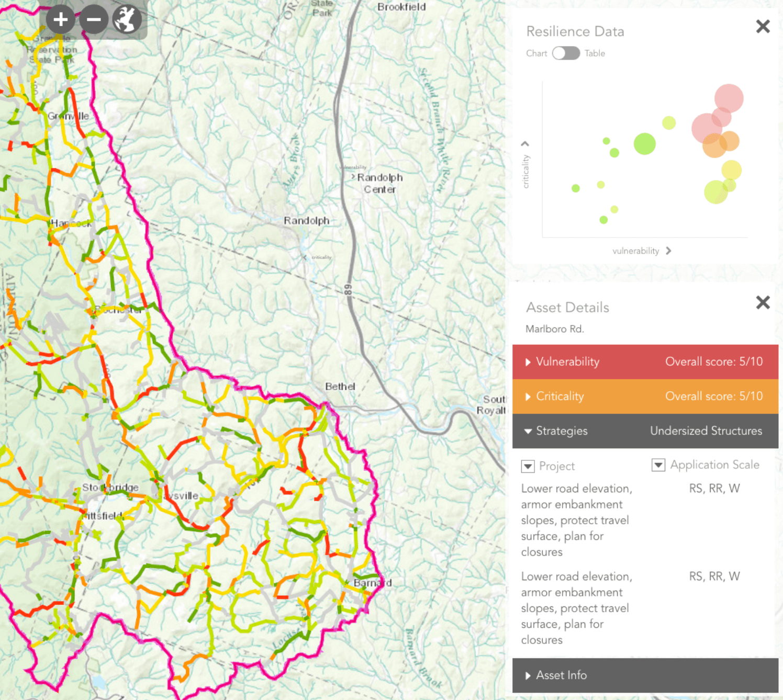Screen dimensions: 783x700
Task: Close the Resilience Data panel
Action: 763,26
